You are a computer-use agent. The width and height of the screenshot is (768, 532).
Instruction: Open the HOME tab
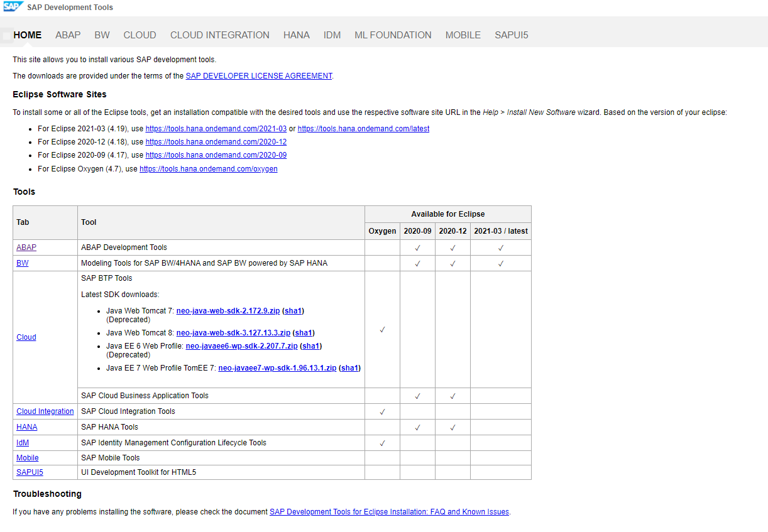pos(28,35)
